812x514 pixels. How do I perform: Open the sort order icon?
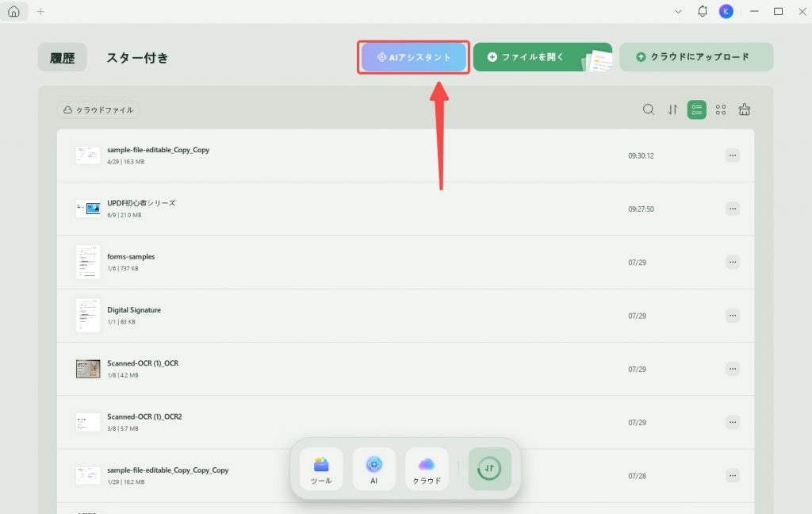[672, 109]
